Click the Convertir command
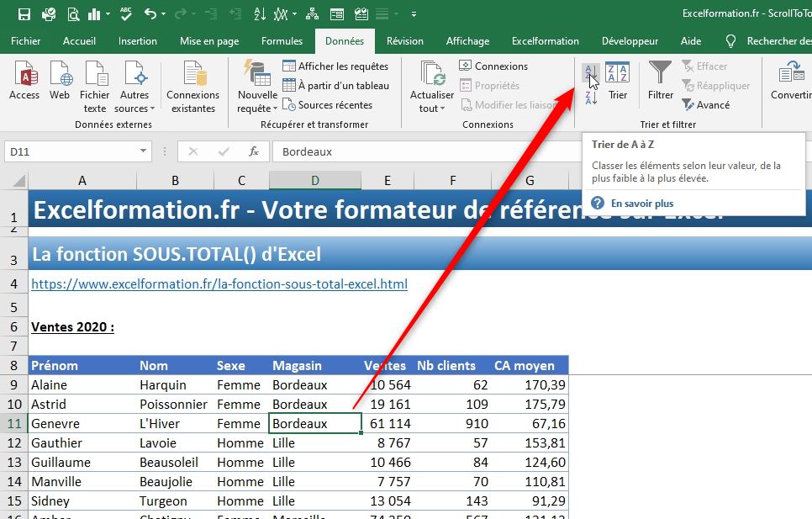Image resolution: width=812 pixels, height=519 pixels. pyautogui.click(x=791, y=80)
